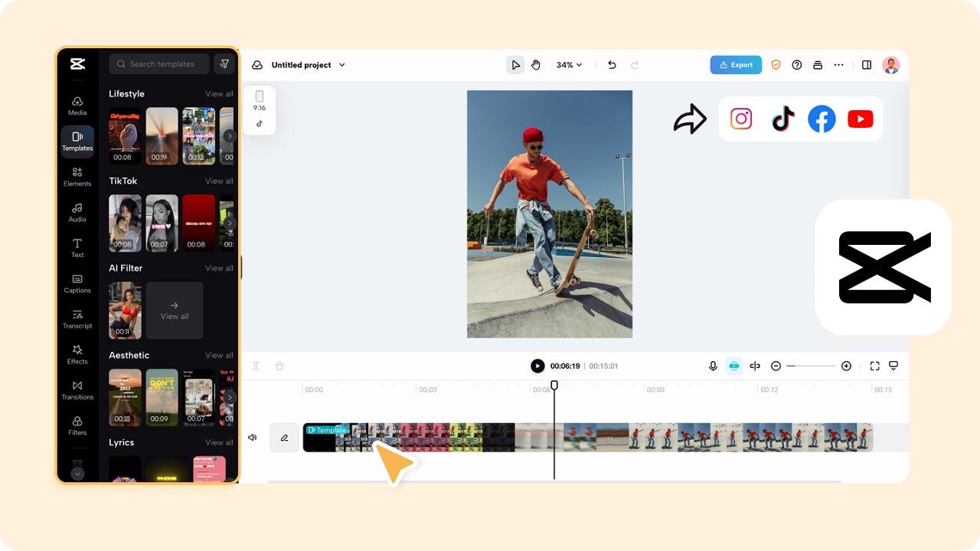Toggle the smart tools highlighted icon
This screenshot has height=551, width=980.
[734, 366]
